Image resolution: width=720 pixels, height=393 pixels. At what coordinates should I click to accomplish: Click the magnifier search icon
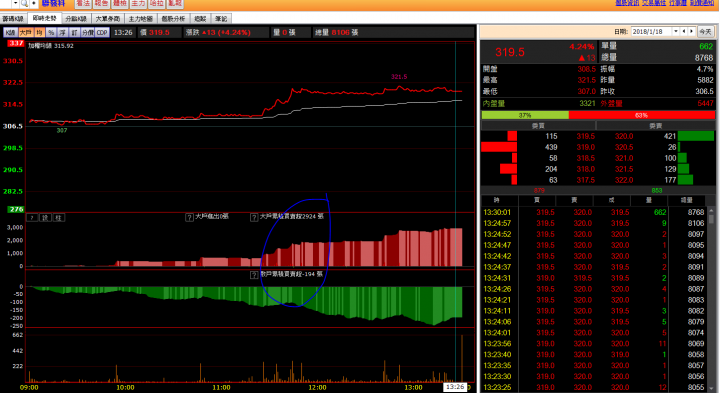[x=24, y=3]
